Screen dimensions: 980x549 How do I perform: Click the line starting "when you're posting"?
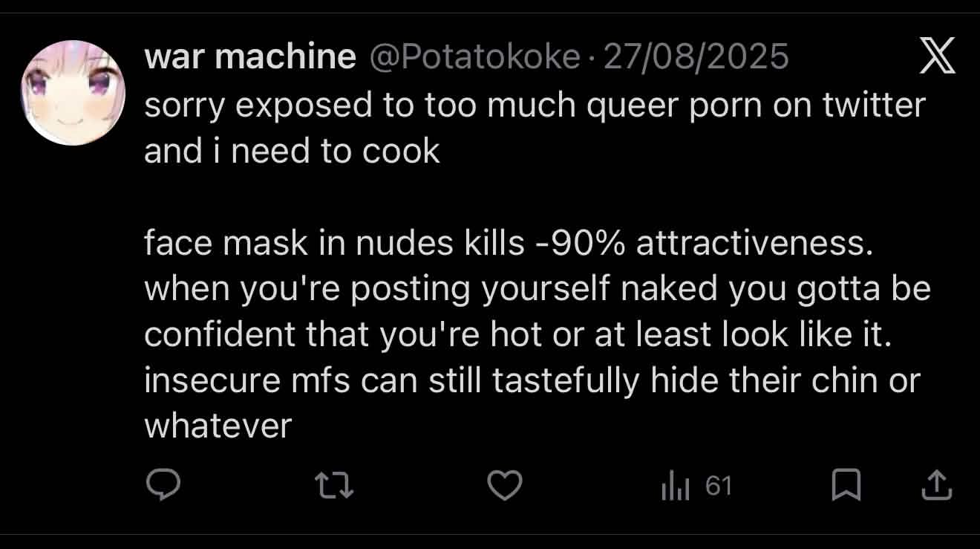point(537,290)
